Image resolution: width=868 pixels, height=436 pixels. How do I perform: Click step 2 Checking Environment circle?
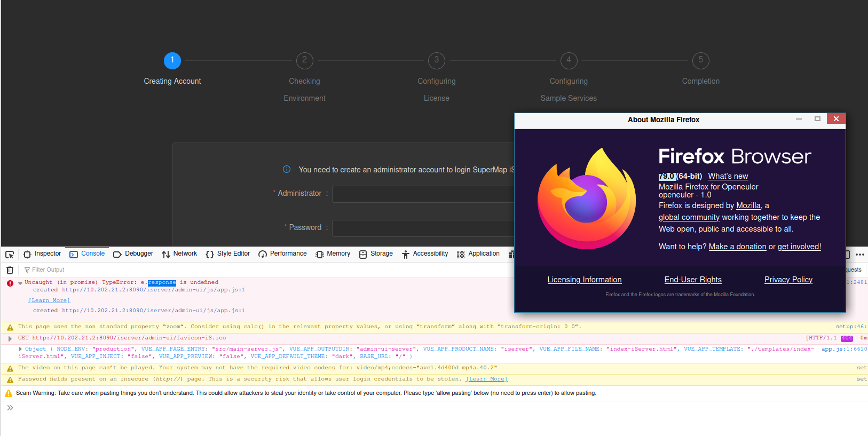pos(304,60)
